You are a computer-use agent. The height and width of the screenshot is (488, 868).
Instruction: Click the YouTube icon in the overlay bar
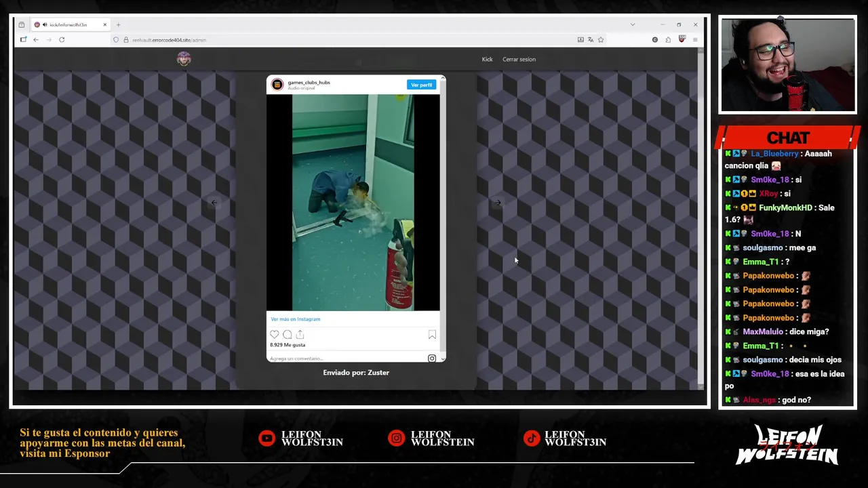[x=267, y=439]
